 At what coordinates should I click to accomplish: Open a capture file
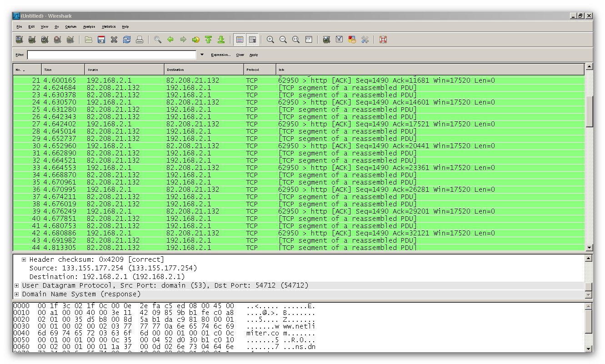[x=89, y=40]
